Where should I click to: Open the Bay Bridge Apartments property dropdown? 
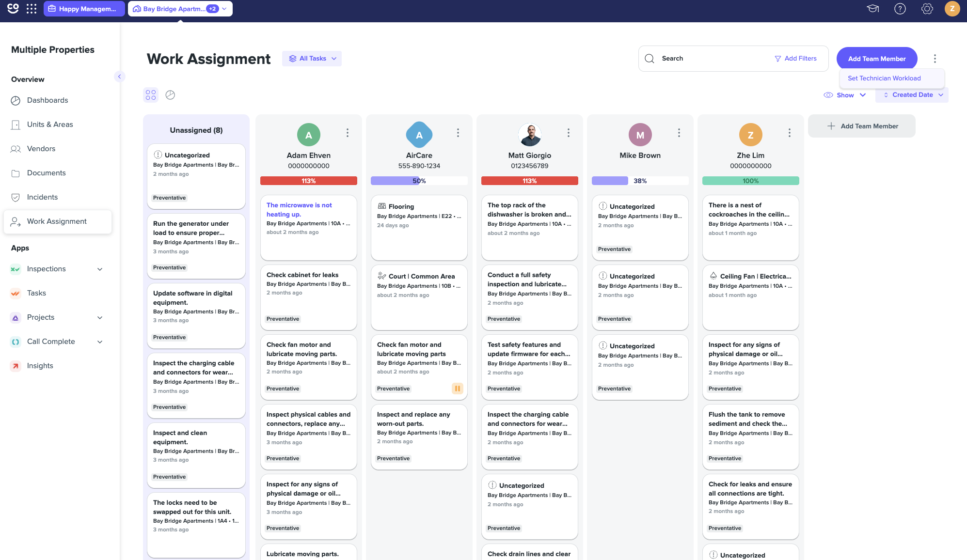(180, 9)
